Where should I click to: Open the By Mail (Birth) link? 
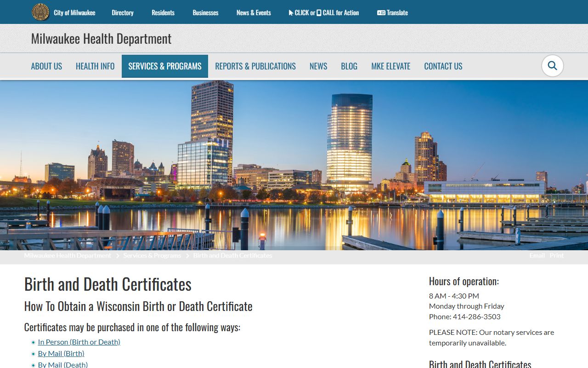point(61,353)
